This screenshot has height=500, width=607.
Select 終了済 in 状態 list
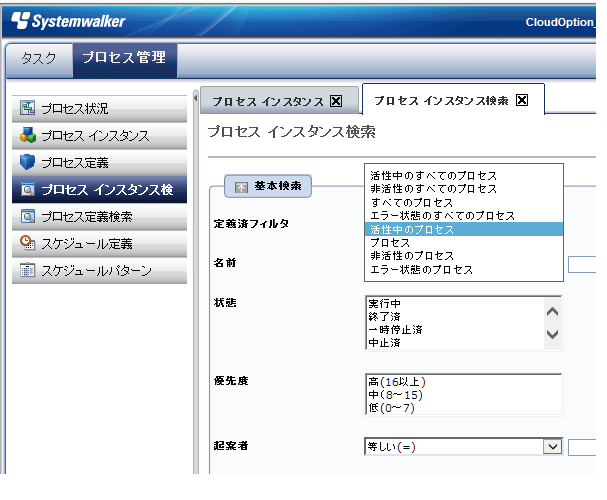tap(455, 317)
